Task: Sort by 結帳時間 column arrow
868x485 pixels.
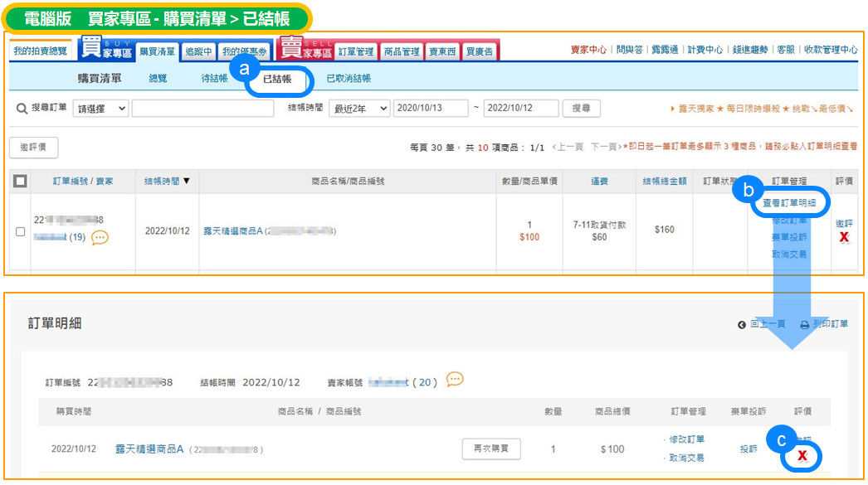Action: point(186,181)
